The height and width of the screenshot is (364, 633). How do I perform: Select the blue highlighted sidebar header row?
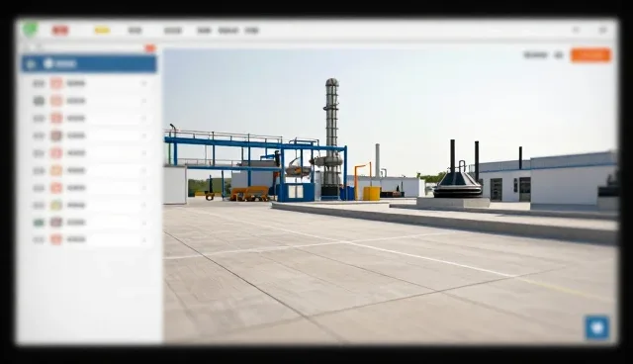(x=89, y=63)
